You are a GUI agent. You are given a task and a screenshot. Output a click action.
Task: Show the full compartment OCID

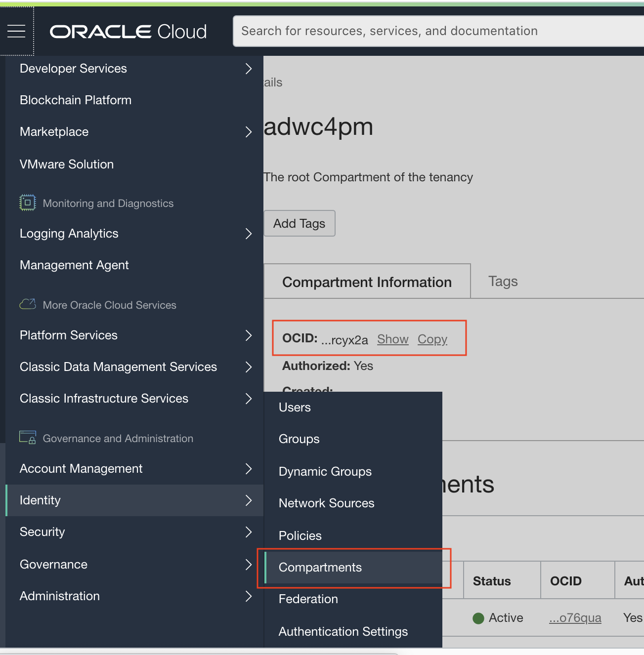(x=393, y=339)
